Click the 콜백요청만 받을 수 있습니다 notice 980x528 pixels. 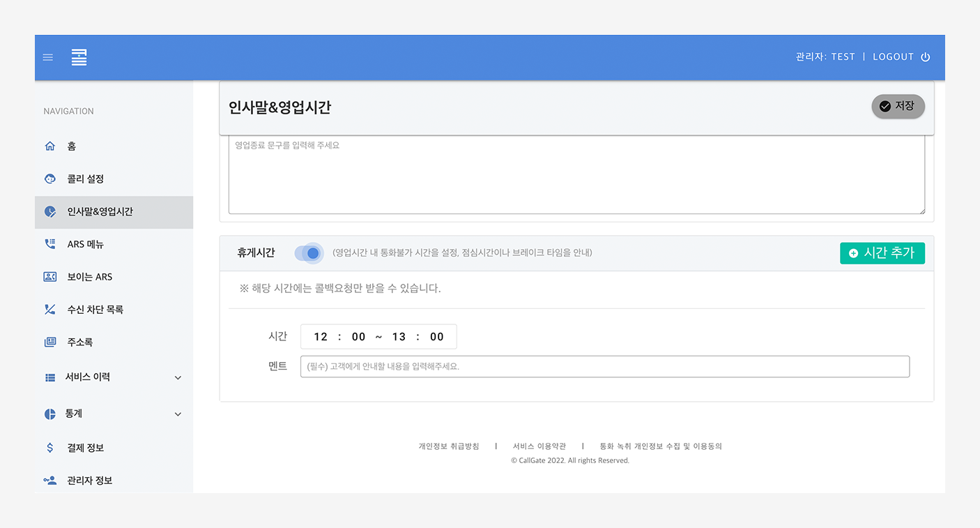coord(340,289)
